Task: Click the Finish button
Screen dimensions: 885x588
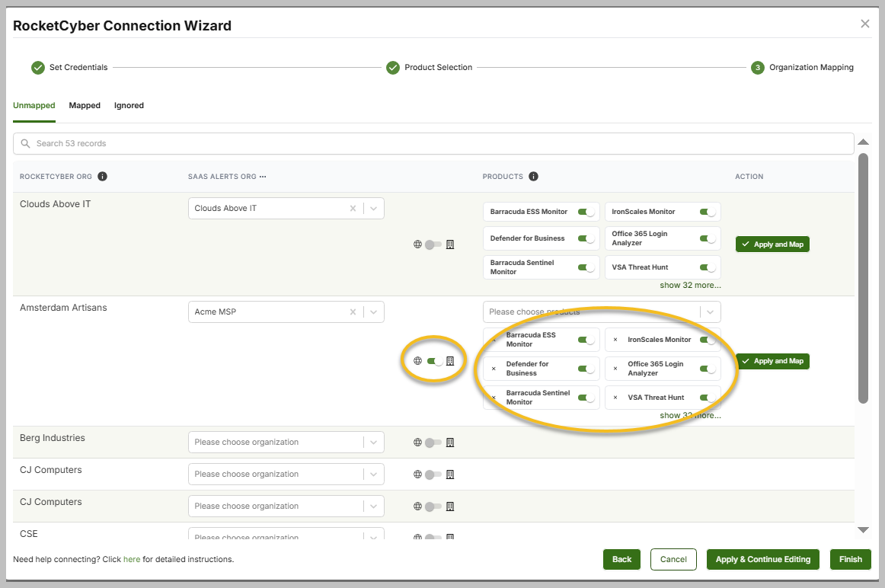Action: (x=850, y=559)
